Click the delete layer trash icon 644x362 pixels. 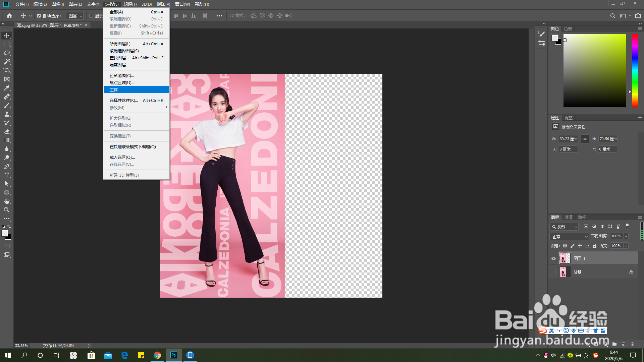(x=632, y=344)
